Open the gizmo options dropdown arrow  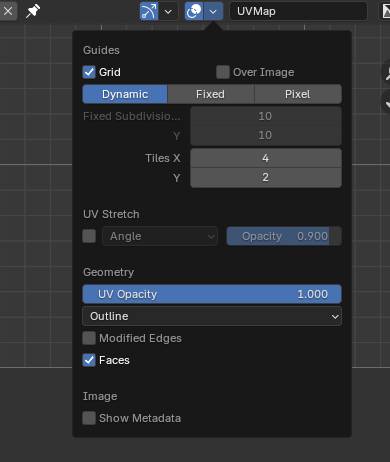pyautogui.click(x=168, y=11)
